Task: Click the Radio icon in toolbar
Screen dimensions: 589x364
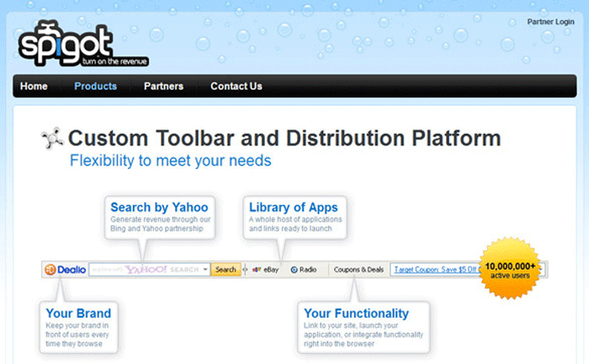Action: pyautogui.click(x=294, y=270)
